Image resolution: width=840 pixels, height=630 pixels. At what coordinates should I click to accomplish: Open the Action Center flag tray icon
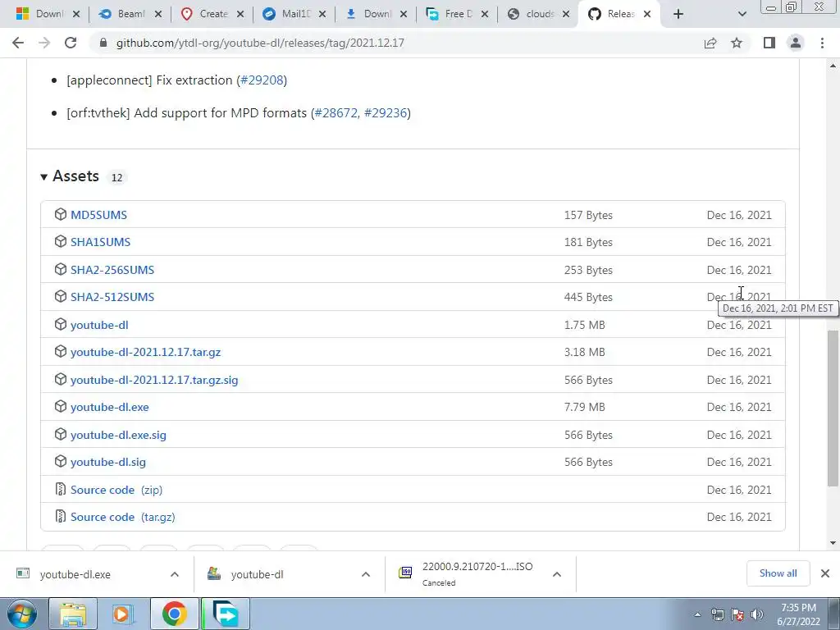click(x=737, y=614)
